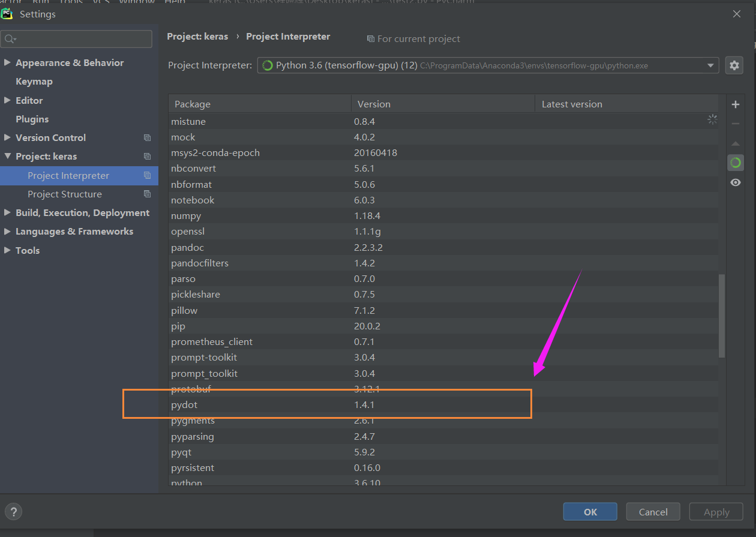756x537 pixels.
Task: Select the pyqt package row
Action: pyautogui.click(x=443, y=452)
